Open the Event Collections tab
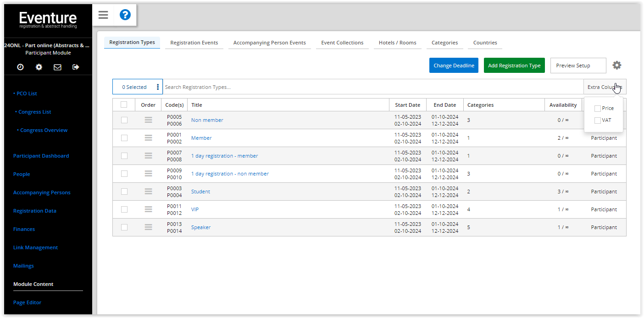The image size is (644, 318). click(342, 42)
